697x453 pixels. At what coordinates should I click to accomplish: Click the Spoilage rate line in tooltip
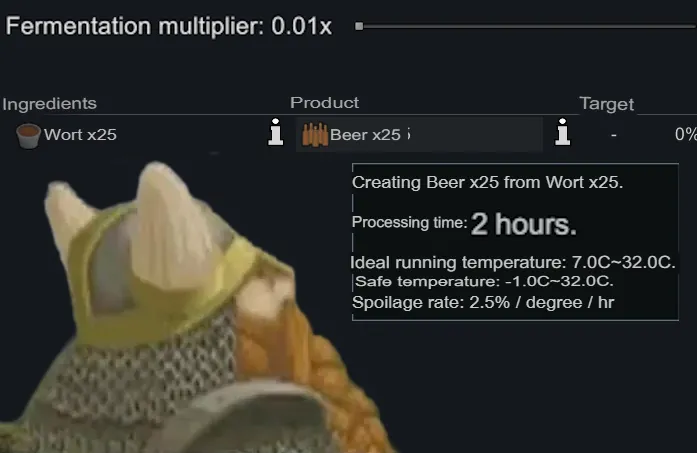point(483,302)
